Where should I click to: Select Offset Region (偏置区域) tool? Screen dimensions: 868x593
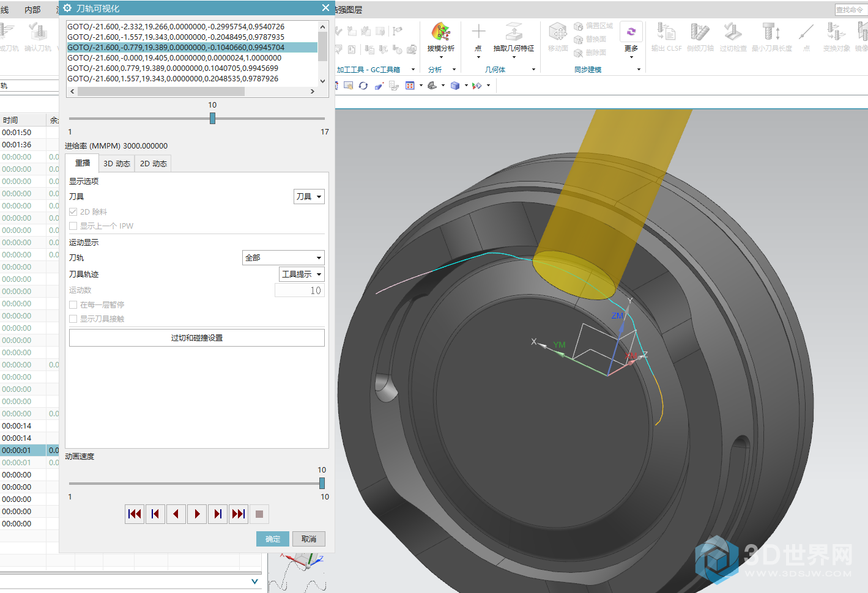(x=593, y=26)
